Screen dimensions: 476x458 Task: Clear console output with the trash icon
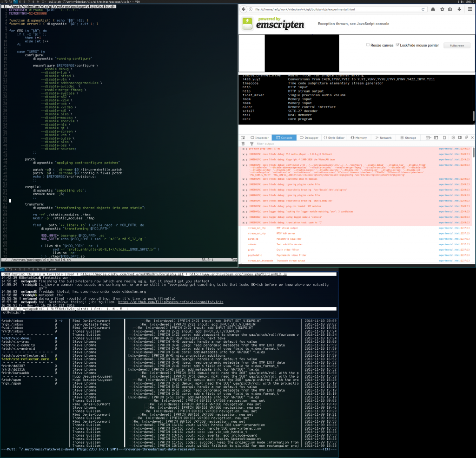[x=243, y=144]
